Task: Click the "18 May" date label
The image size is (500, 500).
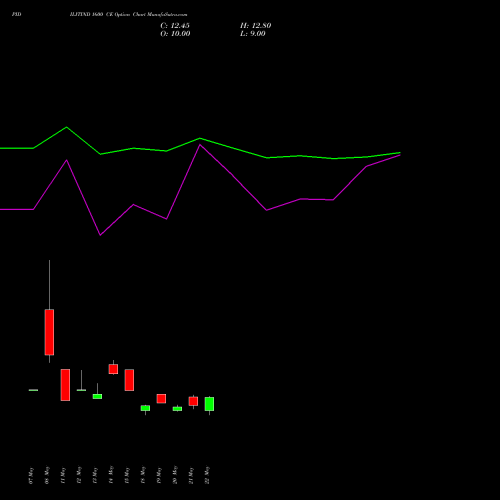Action: (143, 476)
